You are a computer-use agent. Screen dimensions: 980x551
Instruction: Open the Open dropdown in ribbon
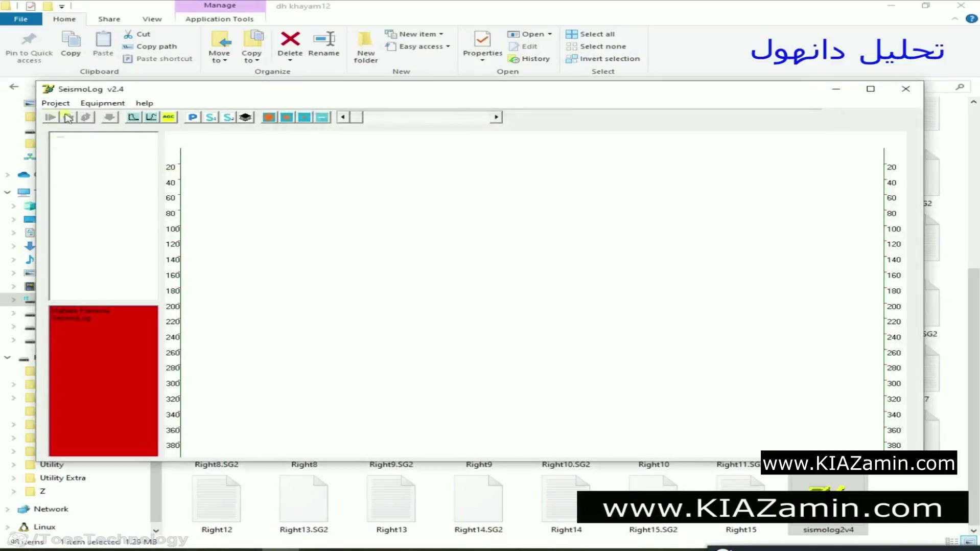(530, 34)
